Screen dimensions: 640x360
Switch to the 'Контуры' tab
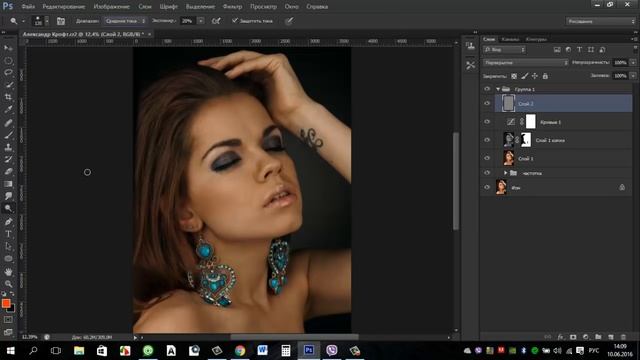click(x=536, y=39)
